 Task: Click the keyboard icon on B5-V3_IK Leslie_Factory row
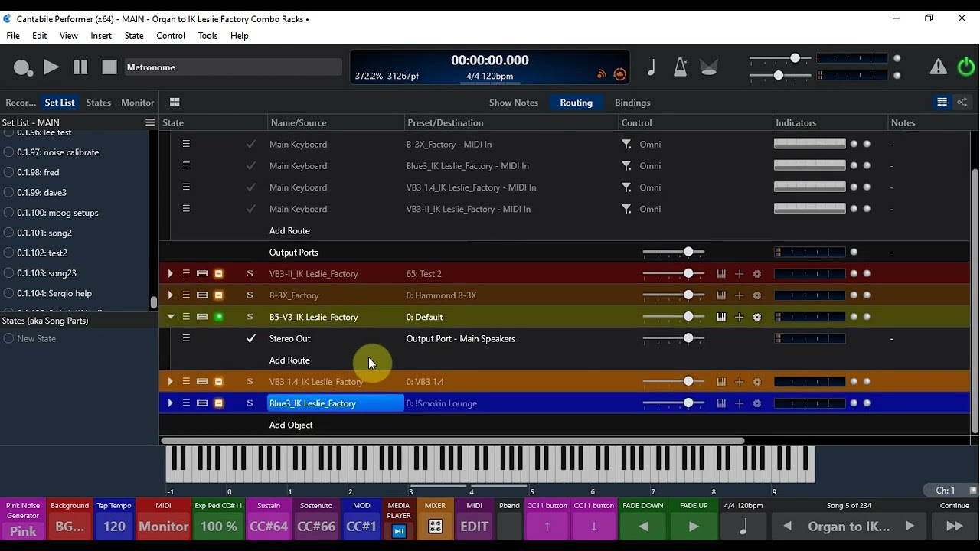(720, 317)
